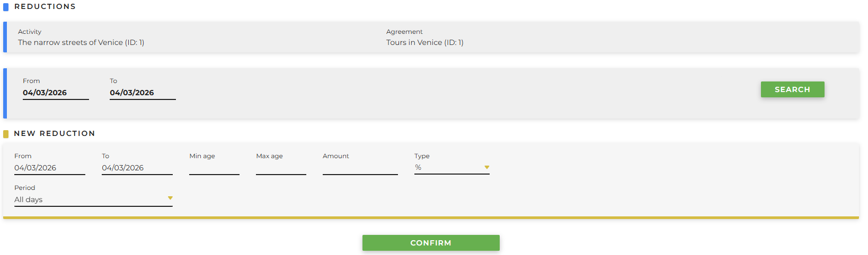Click the NEW REDUCTION section heading
This screenshot has height=255, width=868.
(55, 133)
